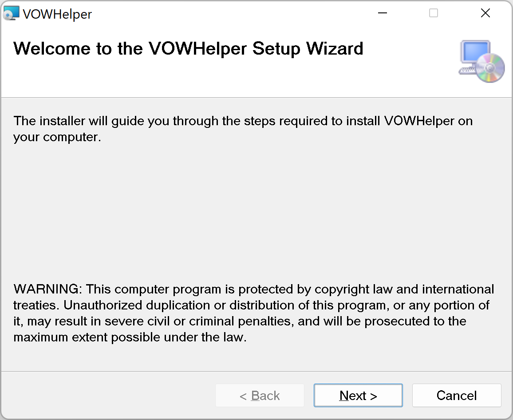Cancel the VOWHelper installation
This screenshot has width=513, height=420.
click(x=457, y=396)
